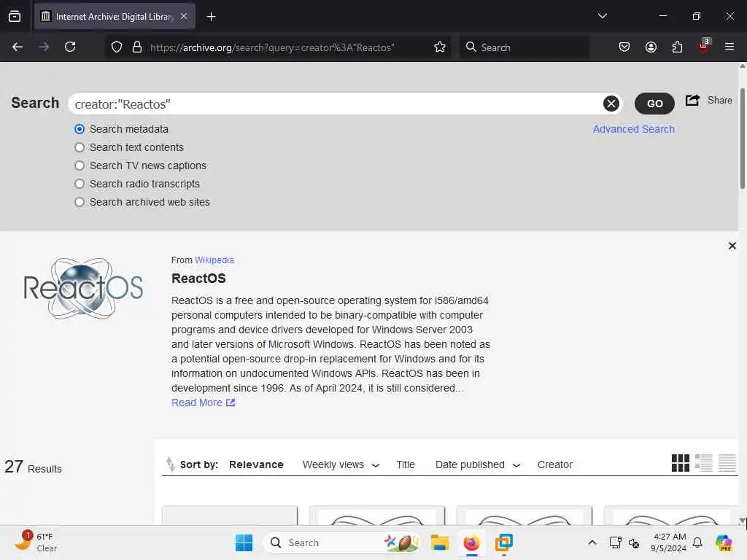The image size is (747, 560).
Task: Open the VirtualBox taskbar icon
Action: tap(503, 542)
